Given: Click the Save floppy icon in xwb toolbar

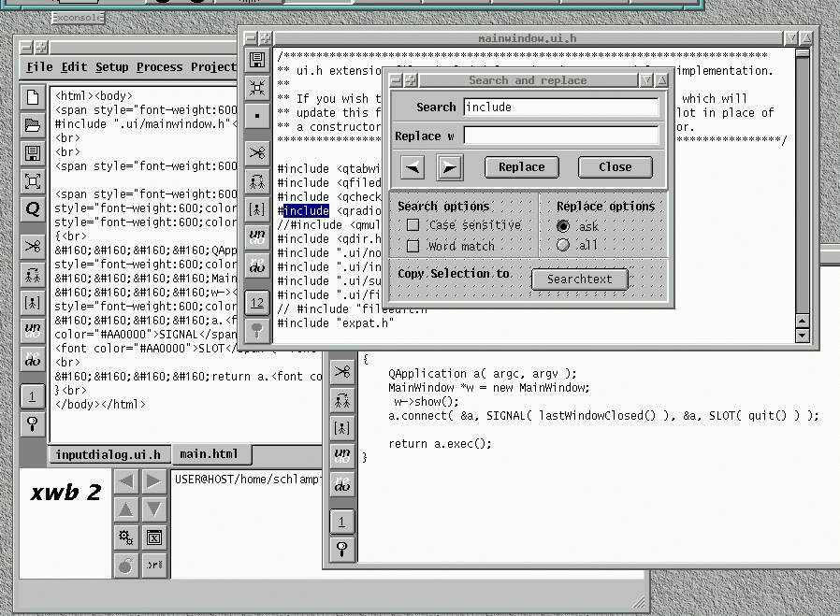Looking at the screenshot, I should pos(33,153).
